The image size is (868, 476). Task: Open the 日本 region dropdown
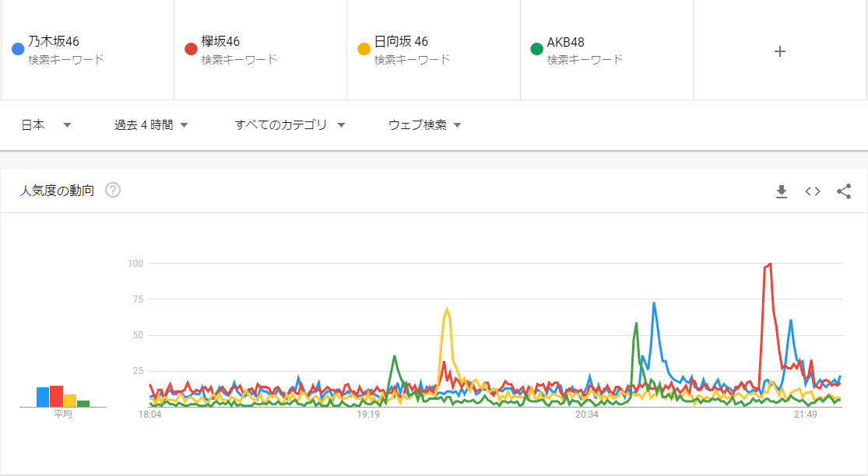[x=45, y=125]
